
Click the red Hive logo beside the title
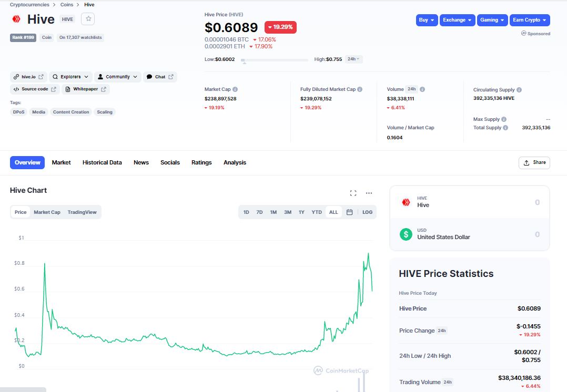[16, 19]
